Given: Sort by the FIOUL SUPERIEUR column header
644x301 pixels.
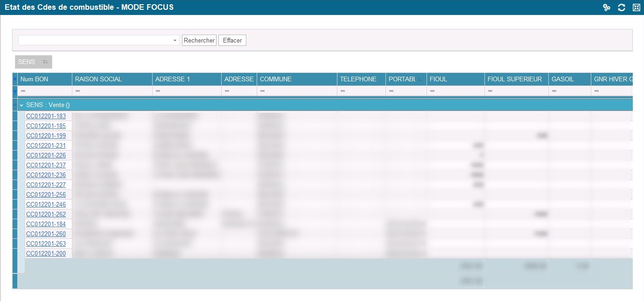Looking at the screenshot, I should [515, 79].
